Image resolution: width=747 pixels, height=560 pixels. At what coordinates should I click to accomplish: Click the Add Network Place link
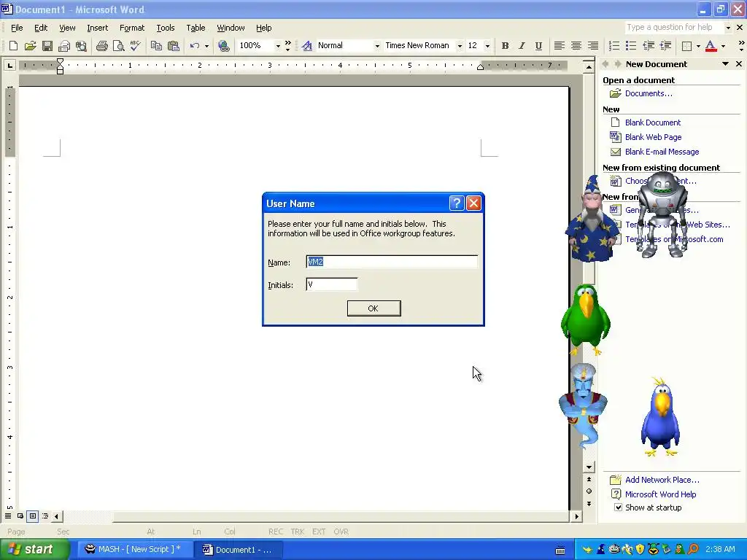point(662,480)
